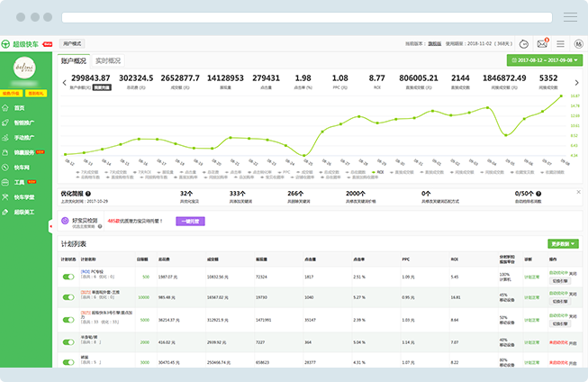Toggle the switch for the 半身裙/裤 plan
Viewport: 588px width, 382px height.
click(x=68, y=342)
